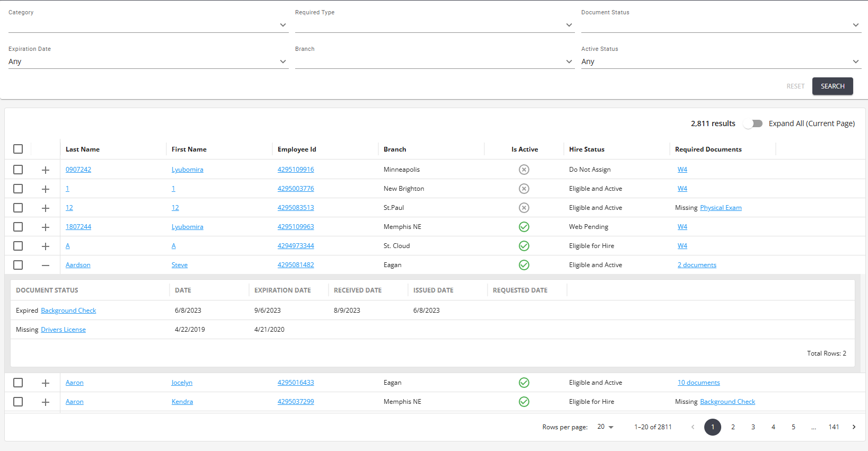Screen dimensions: 868x451
Task: Open first name Kendra link
Action: coord(182,402)
